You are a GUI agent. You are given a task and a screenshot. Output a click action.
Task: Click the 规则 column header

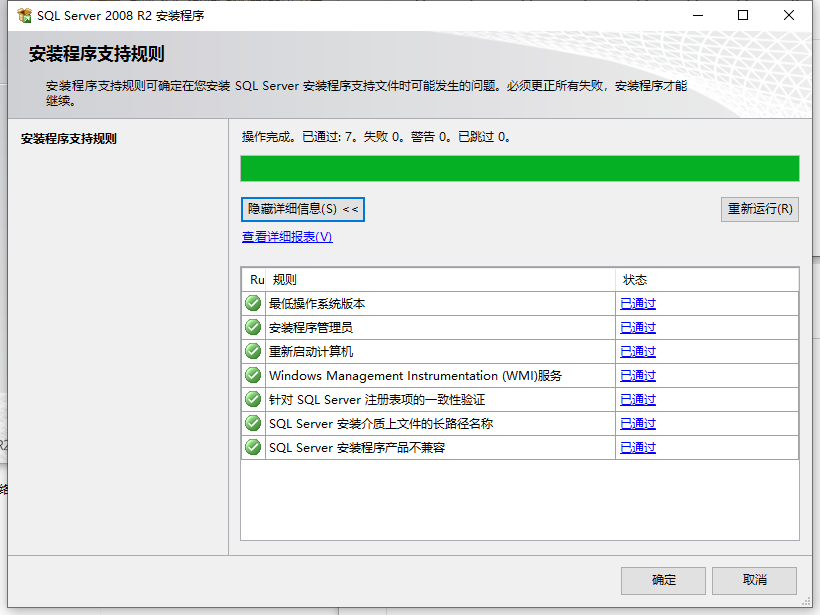coord(440,280)
